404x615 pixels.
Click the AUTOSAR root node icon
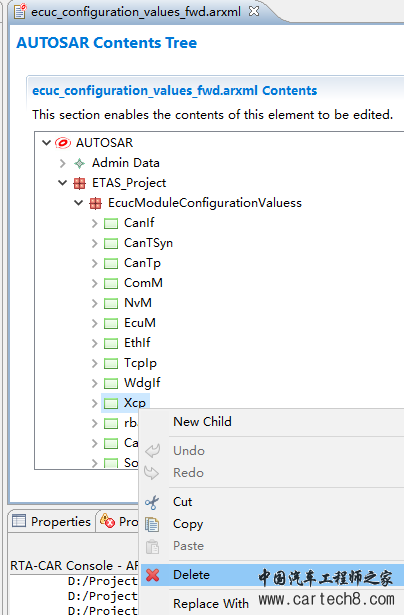pyautogui.click(x=63, y=143)
